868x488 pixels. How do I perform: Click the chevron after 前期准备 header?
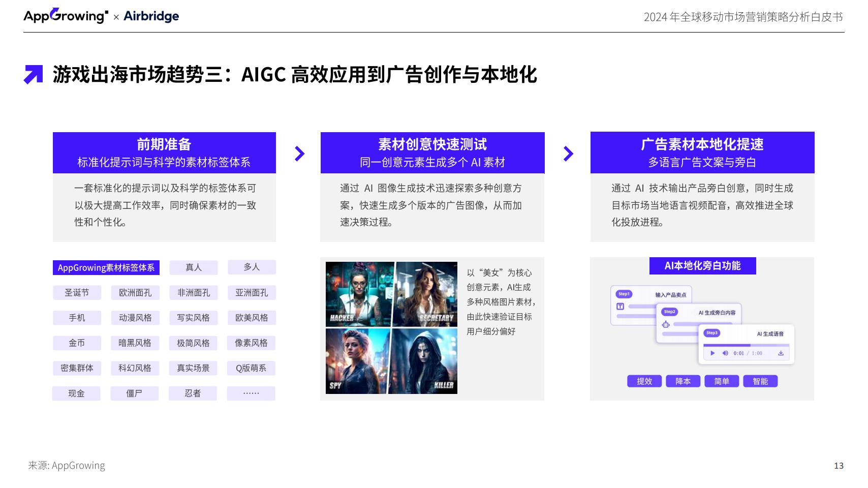[x=300, y=154]
